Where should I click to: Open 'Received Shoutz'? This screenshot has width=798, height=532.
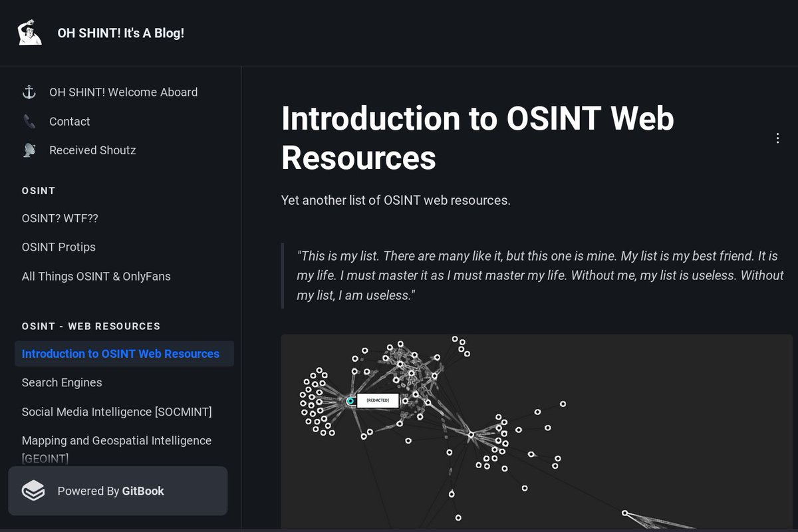click(x=92, y=150)
